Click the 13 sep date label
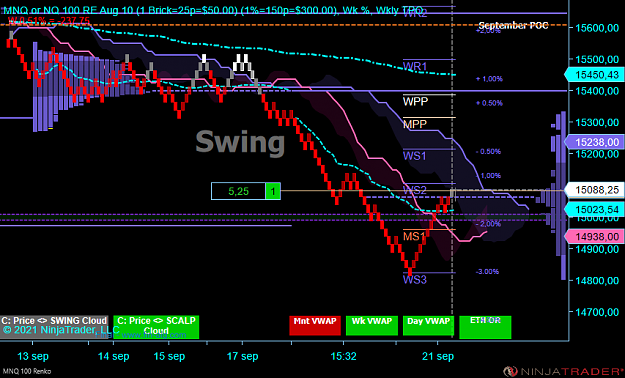 33,356
